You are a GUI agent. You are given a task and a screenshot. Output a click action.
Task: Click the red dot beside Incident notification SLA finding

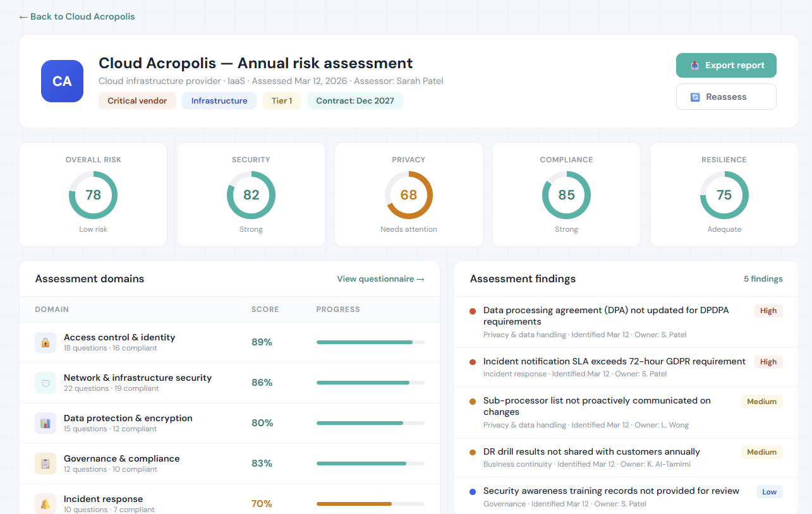(x=473, y=362)
